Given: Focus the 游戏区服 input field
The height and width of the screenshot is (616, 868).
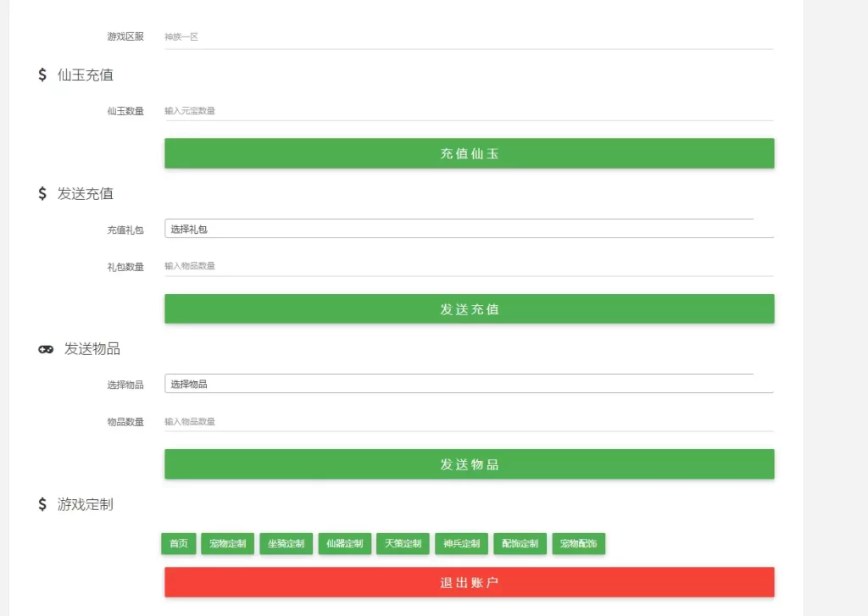Looking at the screenshot, I should pyautogui.click(x=469, y=37).
